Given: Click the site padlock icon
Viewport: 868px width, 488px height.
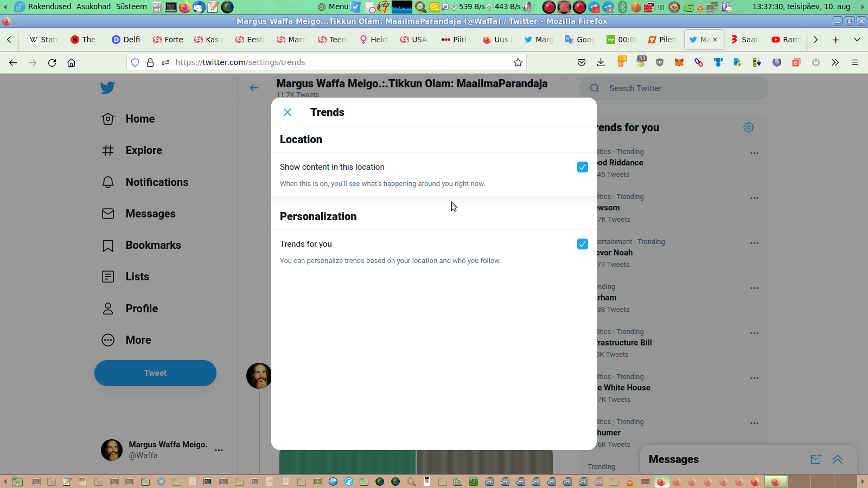Looking at the screenshot, I should click(x=150, y=62).
